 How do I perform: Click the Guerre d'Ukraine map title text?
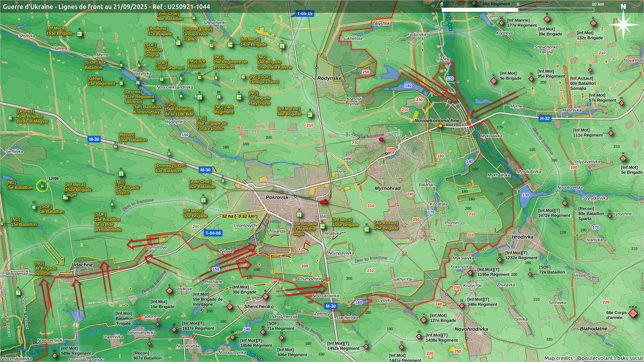click(106, 7)
